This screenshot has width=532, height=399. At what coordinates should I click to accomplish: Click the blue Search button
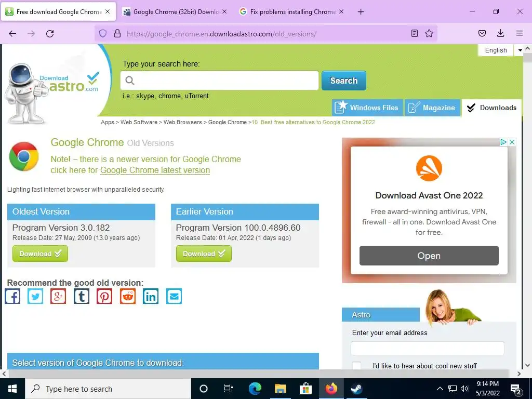[344, 81]
